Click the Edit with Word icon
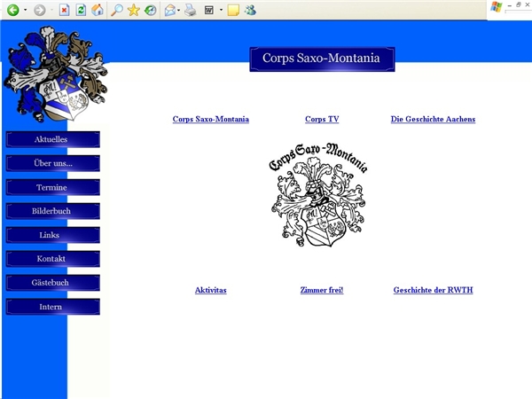Screen dimensions: 532x399 tap(208, 10)
